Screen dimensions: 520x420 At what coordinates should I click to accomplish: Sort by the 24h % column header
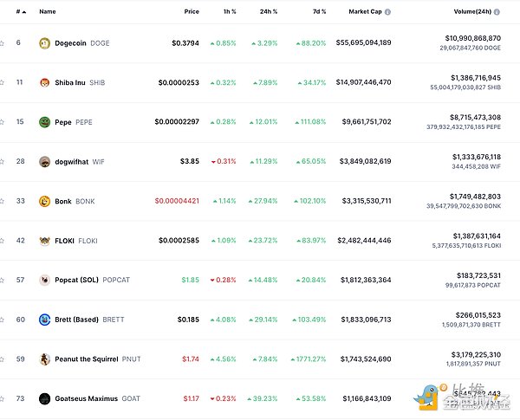(x=270, y=12)
